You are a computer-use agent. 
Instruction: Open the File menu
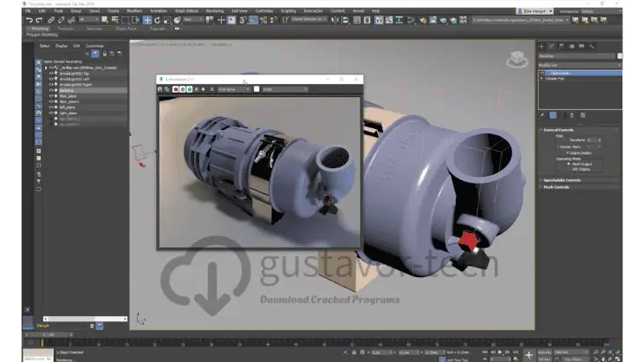tap(28, 11)
